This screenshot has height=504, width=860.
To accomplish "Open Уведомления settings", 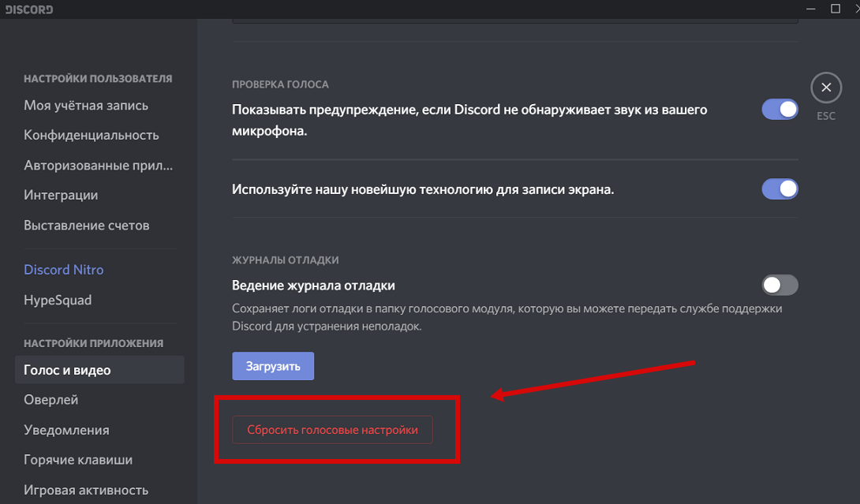I will click(66, 431).
